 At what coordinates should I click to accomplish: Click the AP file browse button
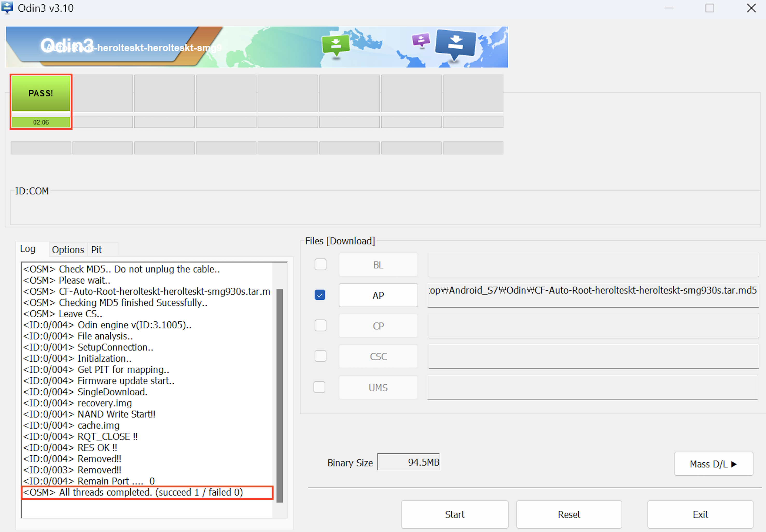pos(378,295)
